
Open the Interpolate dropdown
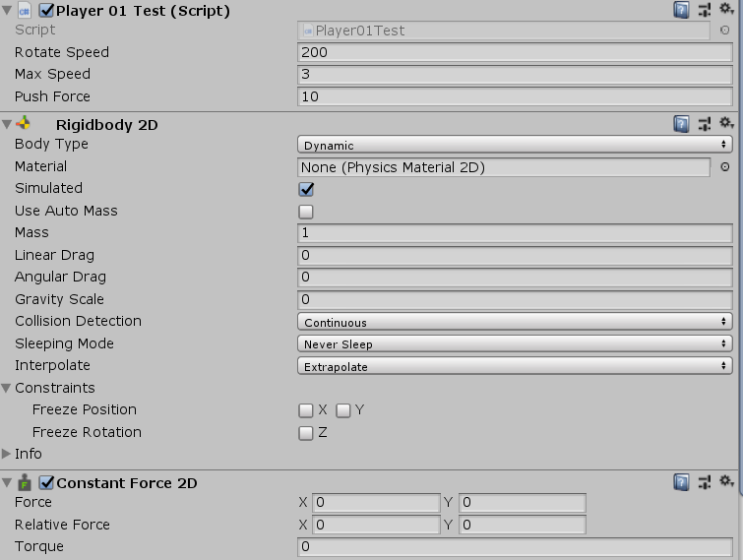515,366
